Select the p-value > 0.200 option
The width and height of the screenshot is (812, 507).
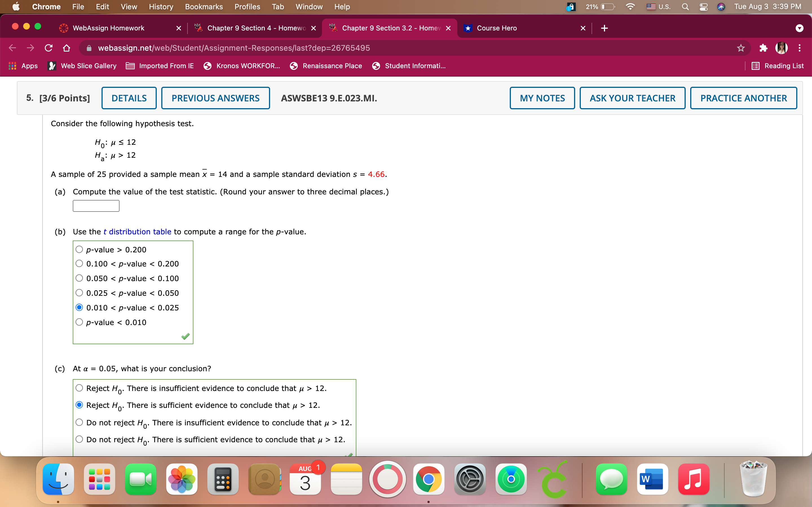tap(79, 249)
